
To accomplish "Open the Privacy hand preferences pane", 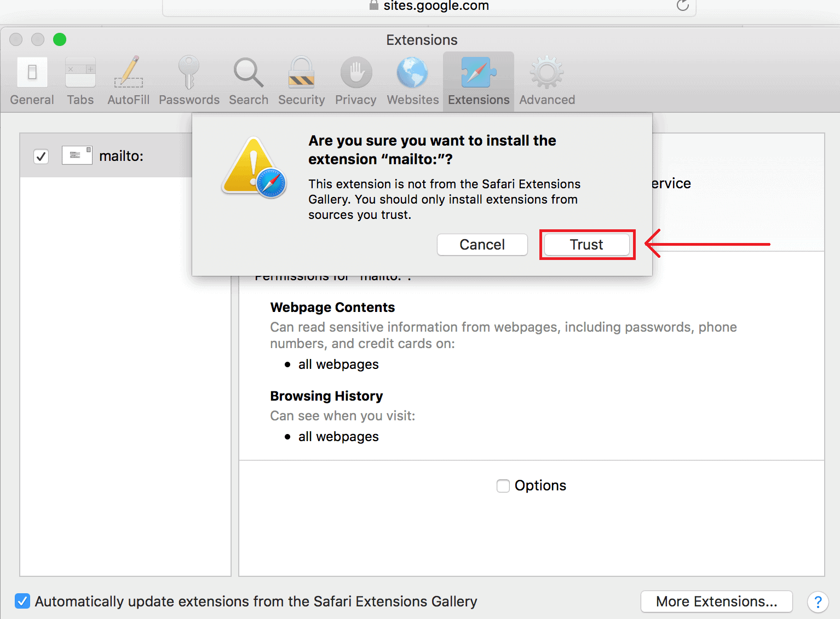I will [x=356, y=81].
